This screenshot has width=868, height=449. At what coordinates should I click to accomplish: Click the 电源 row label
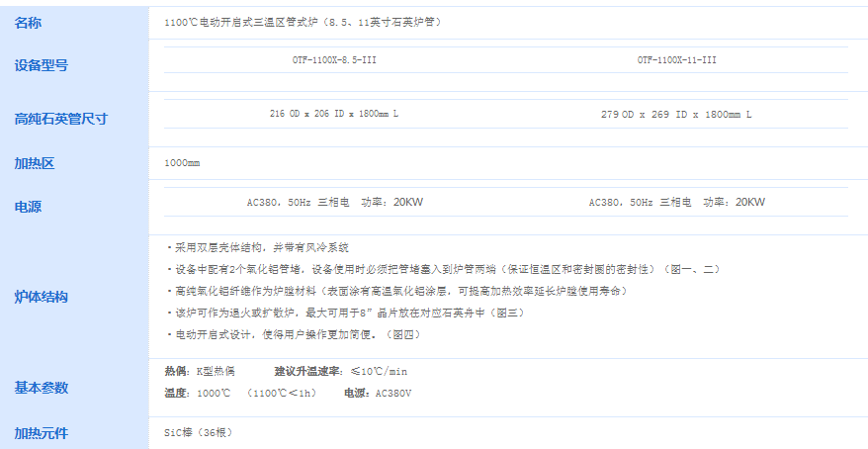point(28,207)
